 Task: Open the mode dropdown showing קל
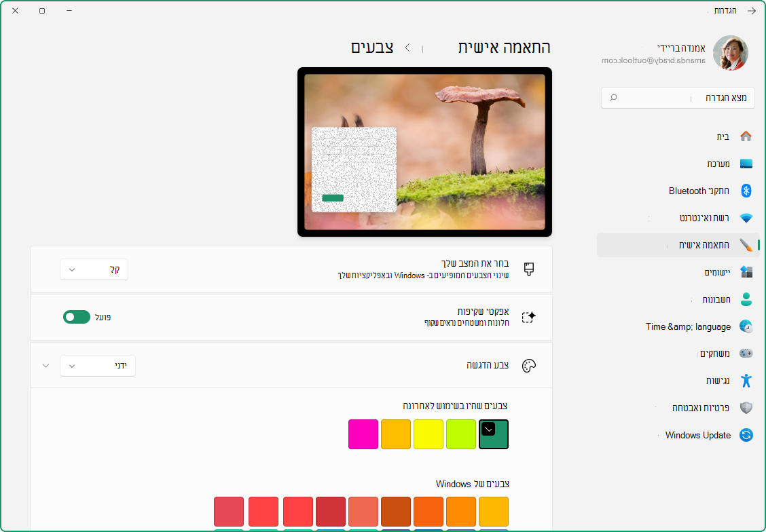94,269
